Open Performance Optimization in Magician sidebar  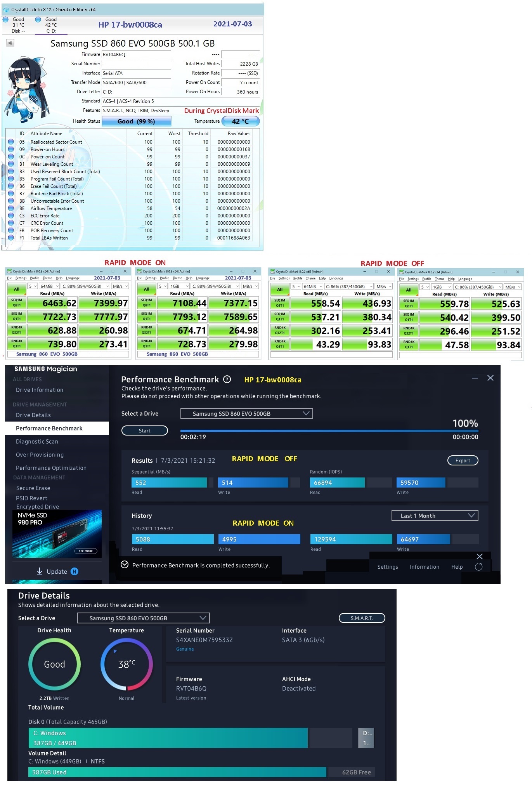(51, 468)
